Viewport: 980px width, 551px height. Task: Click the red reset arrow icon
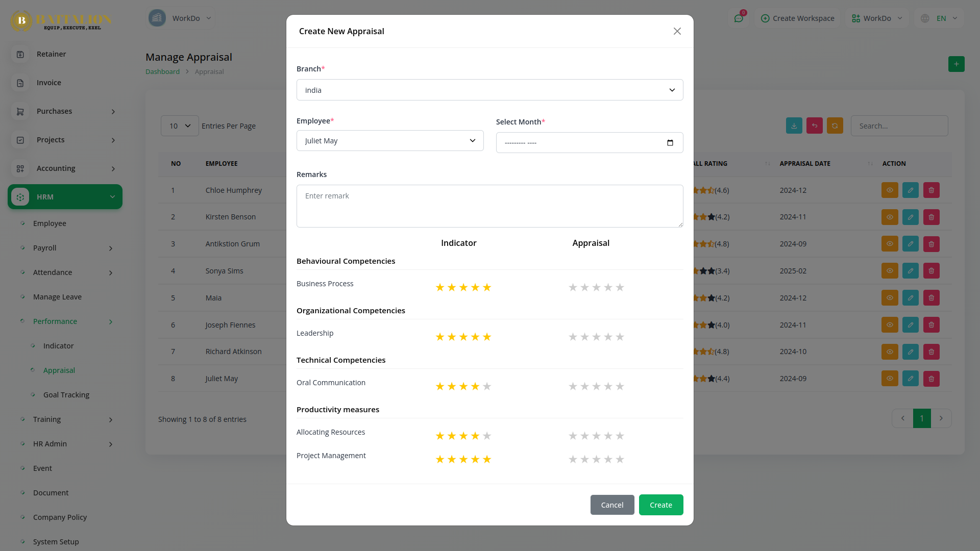814,126
